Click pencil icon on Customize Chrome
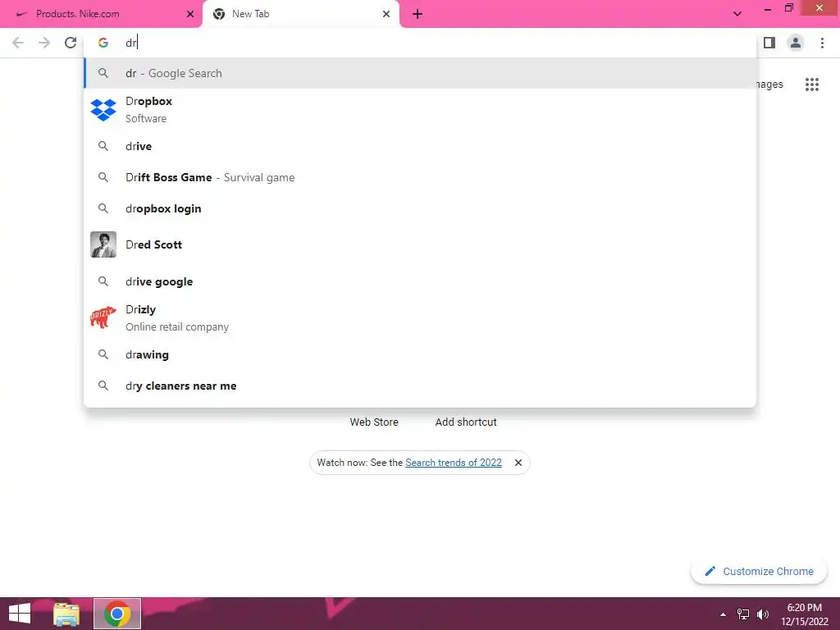This screenshot has width=840, height=630. (710, 571)
